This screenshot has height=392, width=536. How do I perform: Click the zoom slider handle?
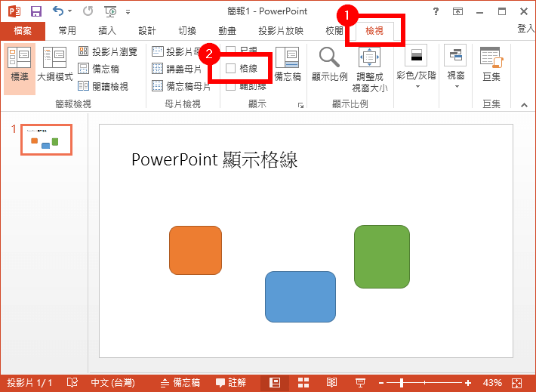[402, 382]
